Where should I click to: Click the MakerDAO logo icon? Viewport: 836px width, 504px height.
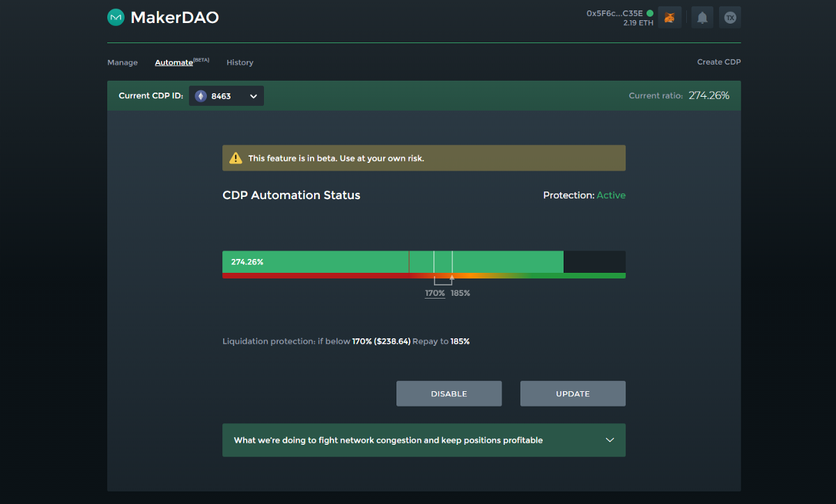tap(116, 17)
